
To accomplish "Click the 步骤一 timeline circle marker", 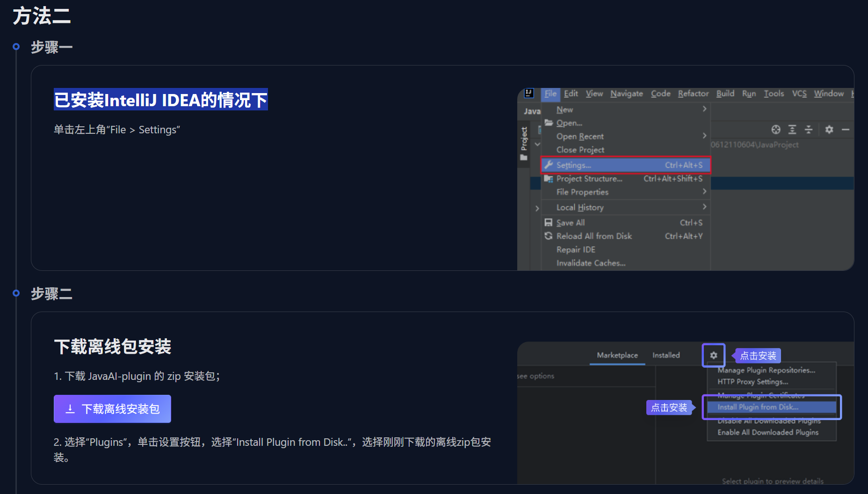I will pyautogui.click(x=16, y=47).
